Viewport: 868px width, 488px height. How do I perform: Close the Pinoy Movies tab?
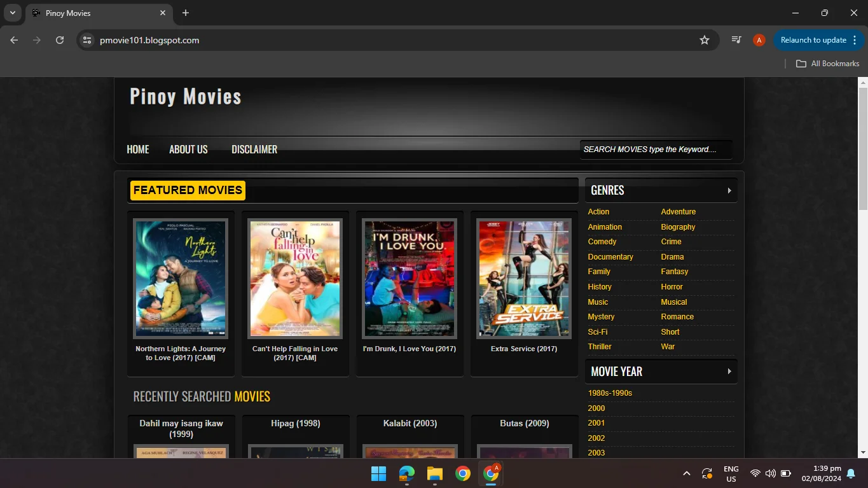[x=163, y=13]
